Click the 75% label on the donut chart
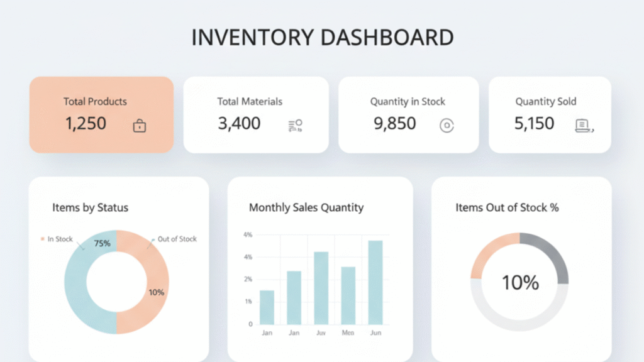The height and width of the screenshot is (362, 644). pos(102,243)
